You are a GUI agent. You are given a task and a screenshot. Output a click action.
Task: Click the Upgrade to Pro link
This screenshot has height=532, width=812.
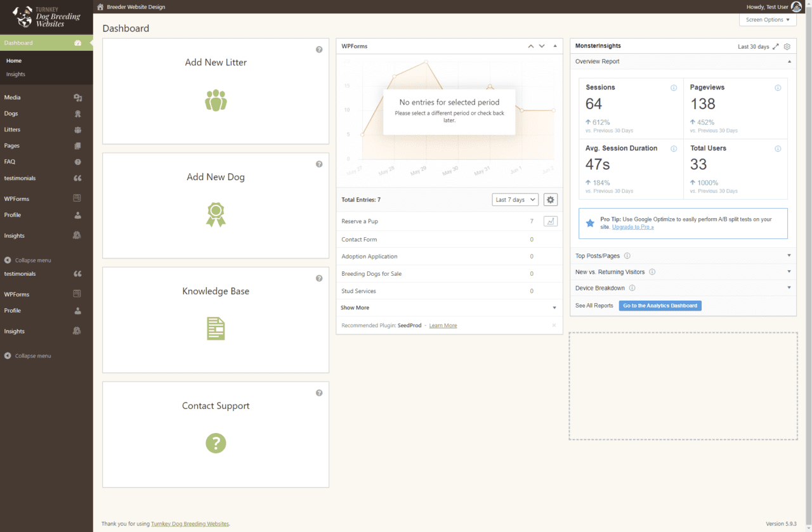click(x=632, y=227)
